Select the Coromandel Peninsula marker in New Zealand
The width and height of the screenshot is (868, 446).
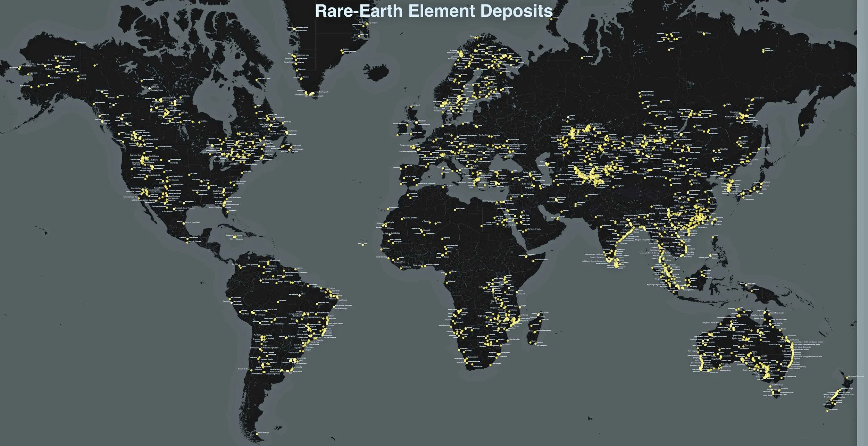click(x=847, y=378)
